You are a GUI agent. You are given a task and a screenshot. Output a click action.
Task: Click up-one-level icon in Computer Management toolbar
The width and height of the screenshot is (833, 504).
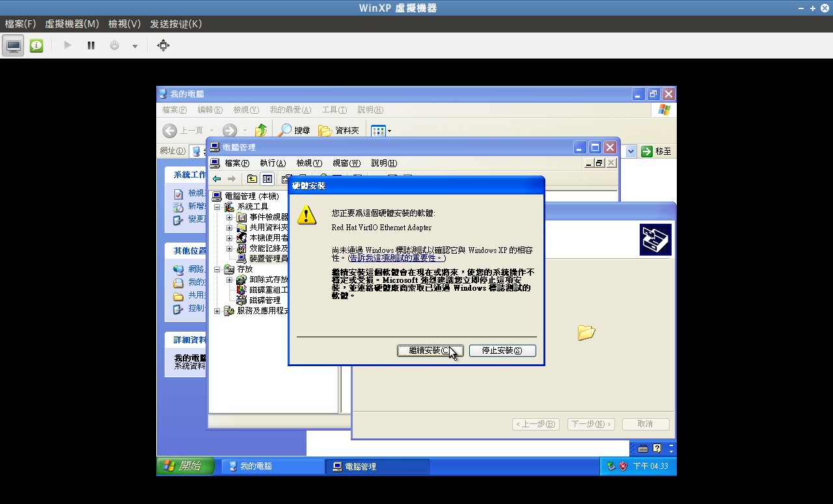252,179
